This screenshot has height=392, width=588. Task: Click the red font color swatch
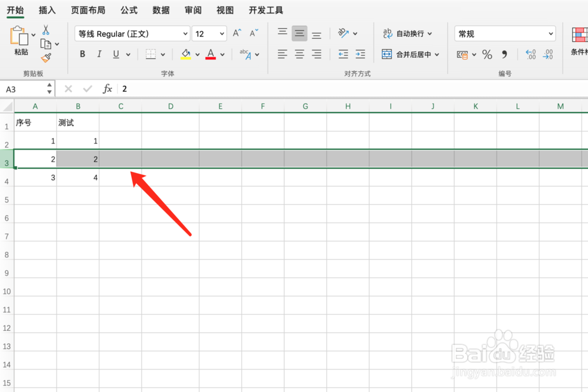pyautogui.click(x=211, y=54)
